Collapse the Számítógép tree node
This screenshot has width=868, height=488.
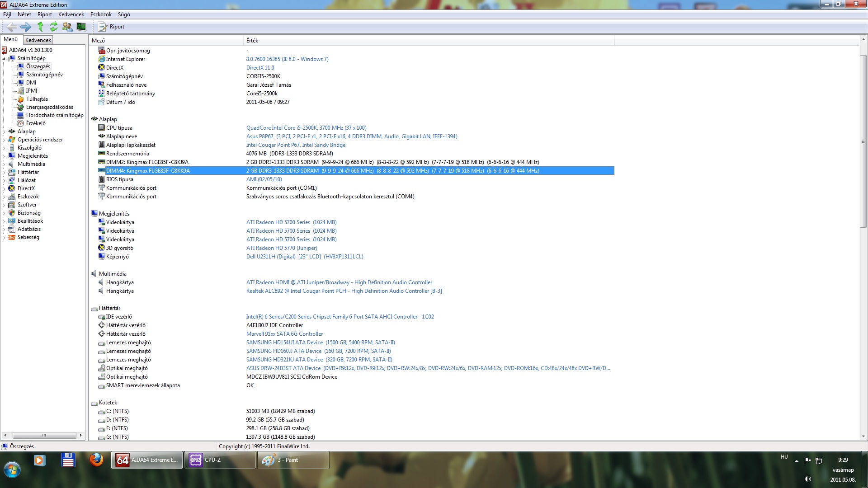4,58
